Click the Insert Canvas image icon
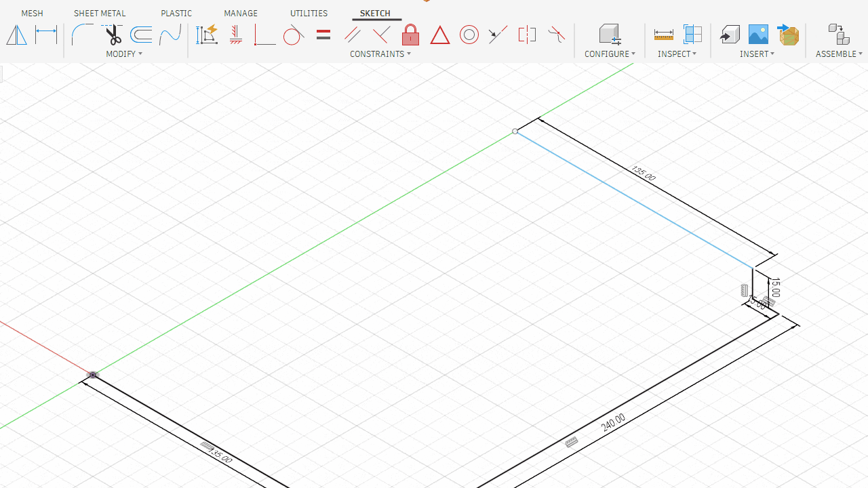 758,35
